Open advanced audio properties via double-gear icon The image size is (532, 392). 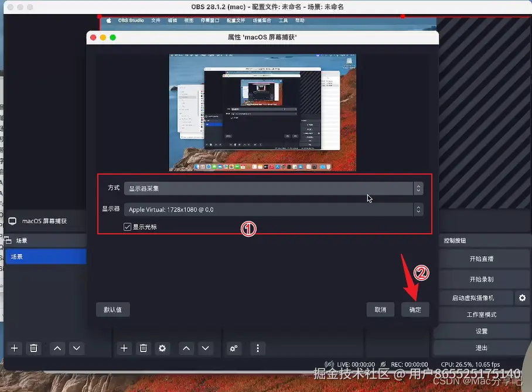coord(233,348)
